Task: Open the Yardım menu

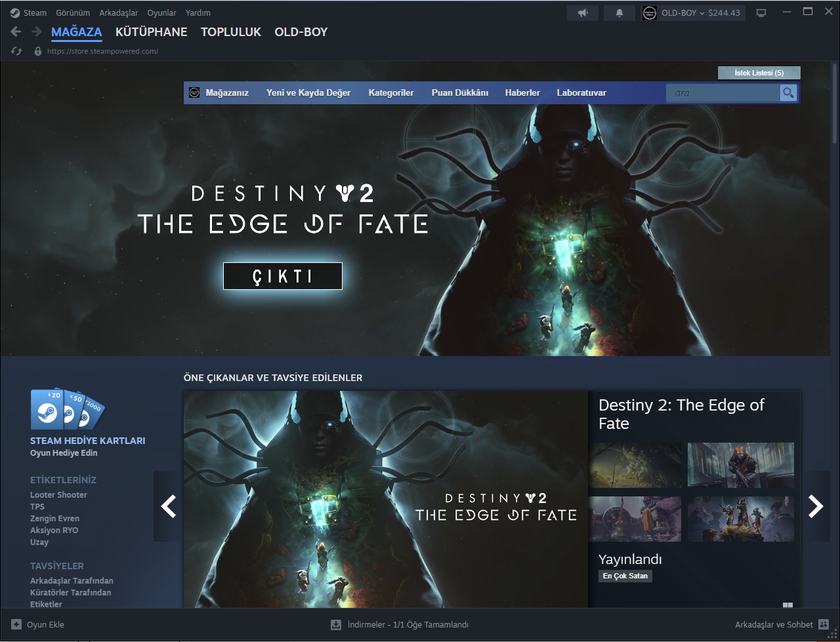Action: [x=198, y=13]
